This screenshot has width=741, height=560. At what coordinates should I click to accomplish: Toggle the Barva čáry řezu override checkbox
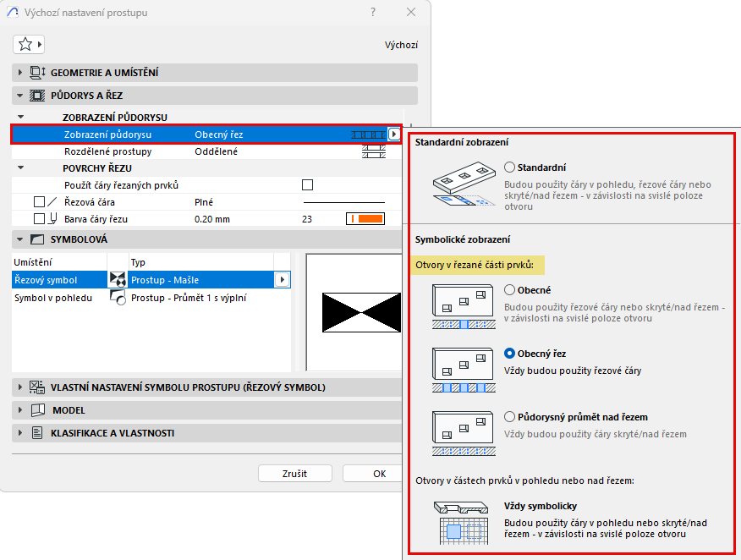point(39,219)
